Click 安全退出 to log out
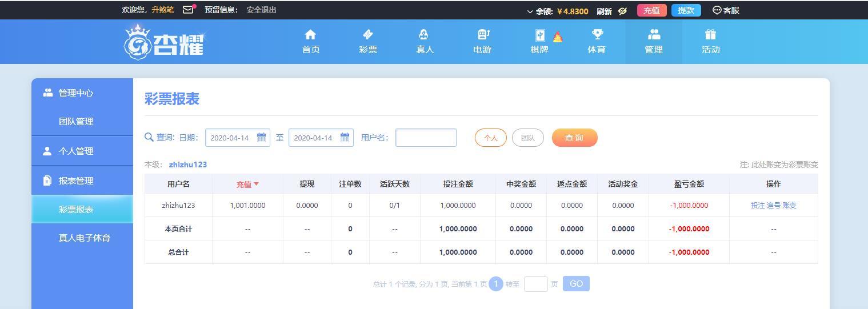Screen dimensions: 868x309 click(261, 10)
